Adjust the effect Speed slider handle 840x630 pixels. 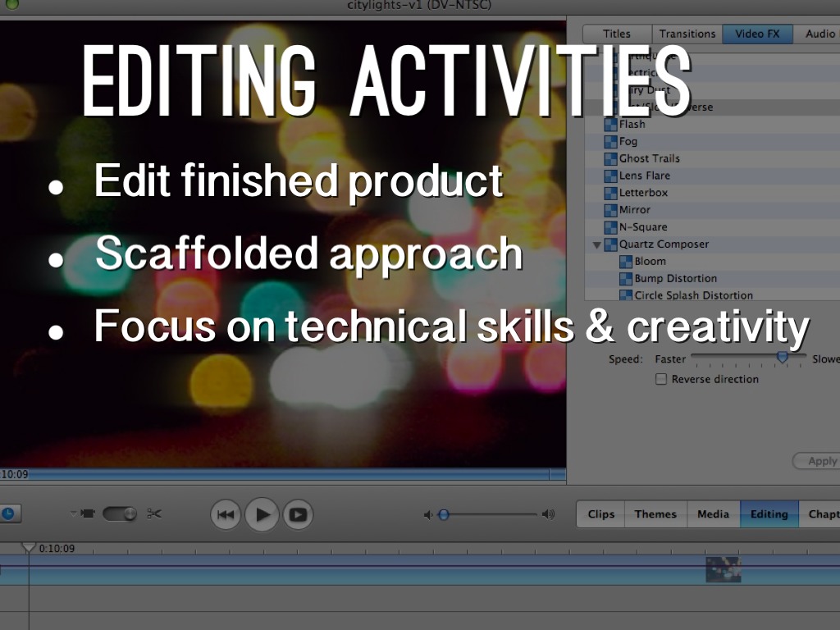coord(782,357)
